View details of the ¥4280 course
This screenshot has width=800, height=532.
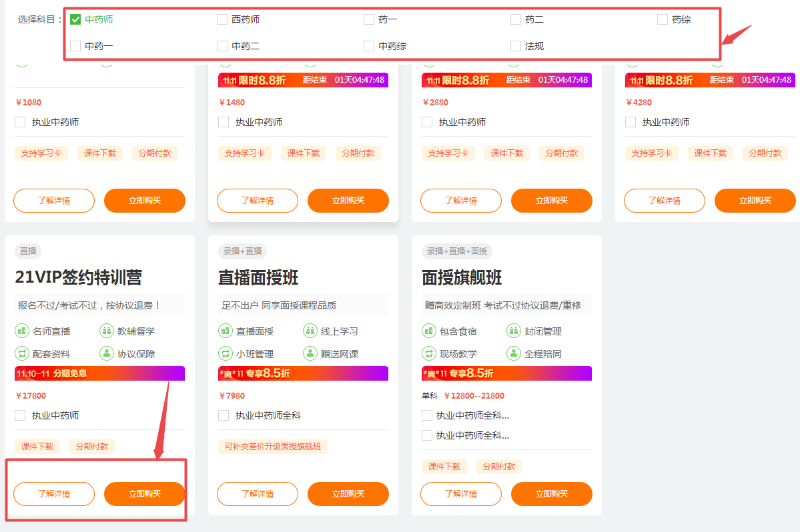point(665,201)
